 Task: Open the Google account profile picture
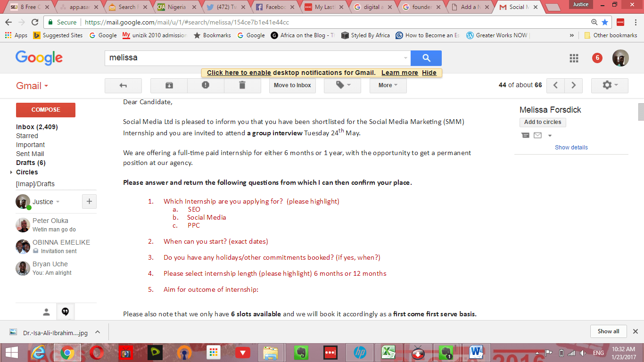(x=620, y=58)
